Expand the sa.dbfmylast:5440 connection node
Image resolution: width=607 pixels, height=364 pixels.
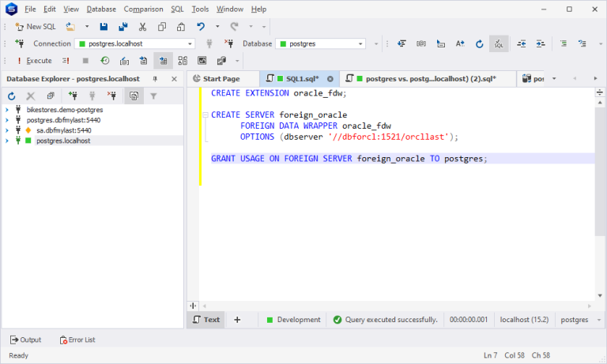coord(6,130)
